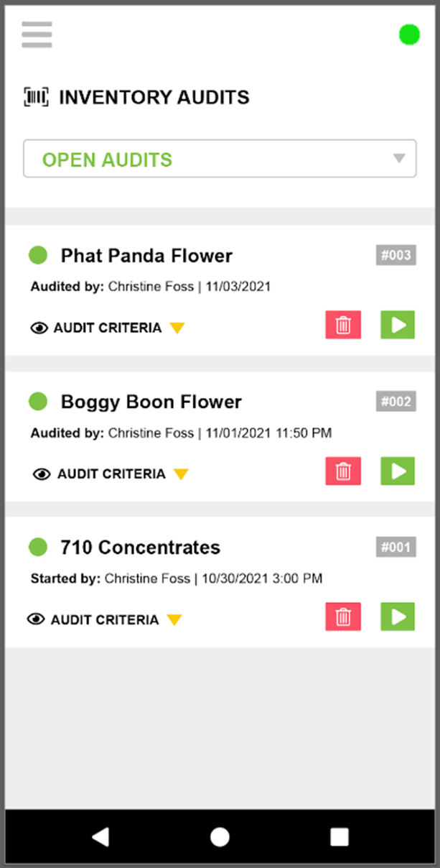Delete the 710 Concentrates audit
The width and height of the screenshot is (440, 868).
pos(343,617)
